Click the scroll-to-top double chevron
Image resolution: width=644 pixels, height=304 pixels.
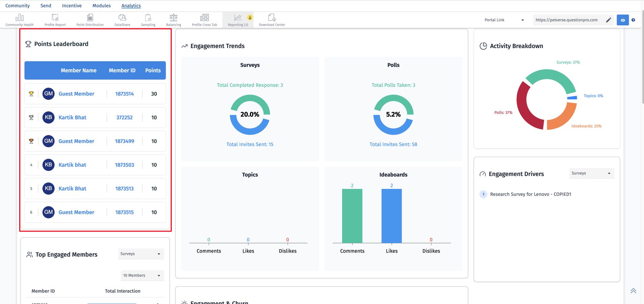[x=633, y=291]
